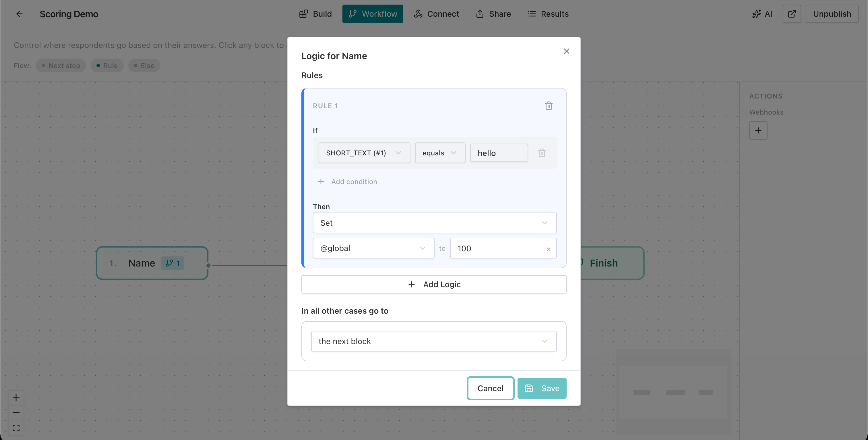Delete Rule 1 using the trash icon

pos(549,105)
